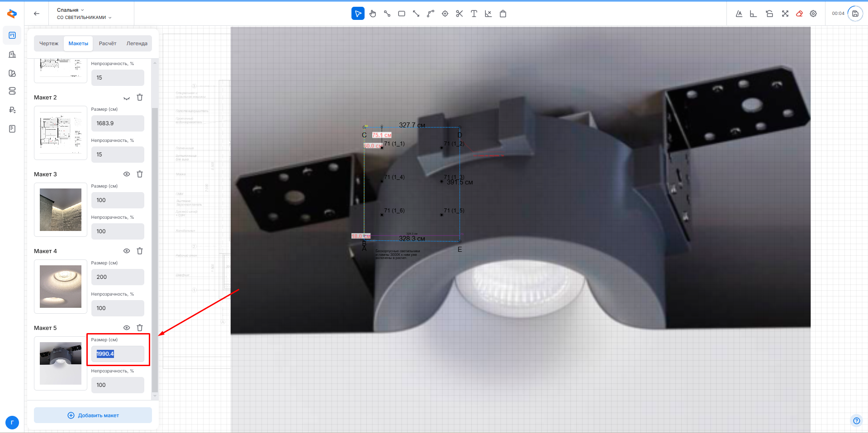Screen dimensions: 868x433
Task: Expand the СО СВЕТИЛЬНИКАМИ dropdown
Action: [x=84, y=18]
